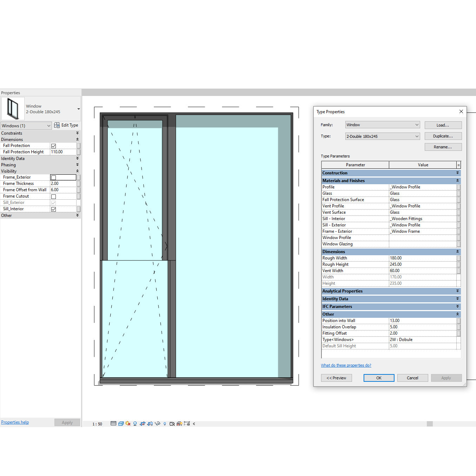Open the Windows (1) selector dropdown
The width and height of the screenshot is (476, 476).
(49, 126)
